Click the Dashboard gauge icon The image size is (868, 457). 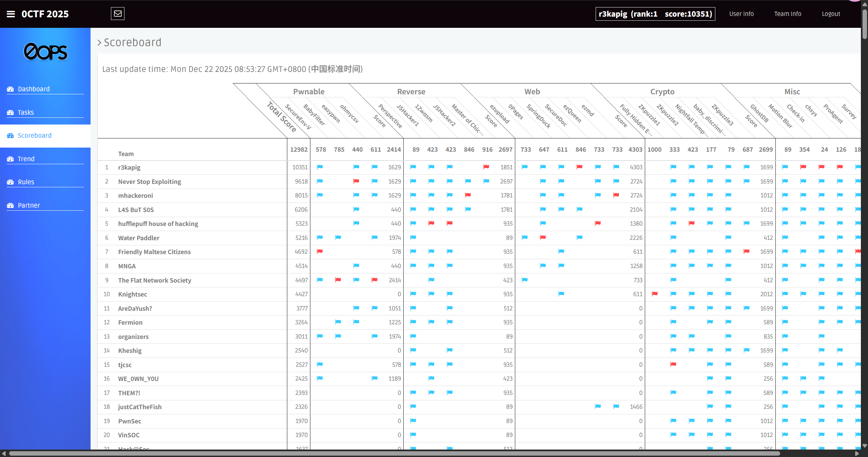tap(11, 89)
